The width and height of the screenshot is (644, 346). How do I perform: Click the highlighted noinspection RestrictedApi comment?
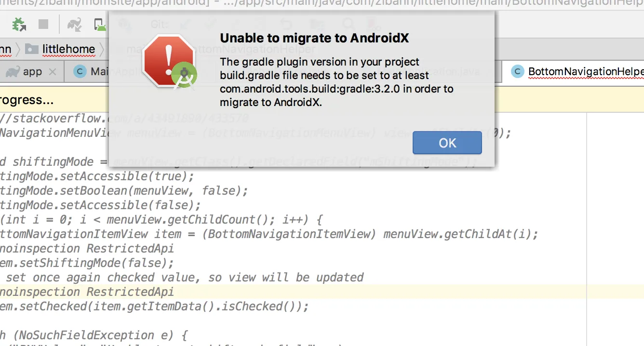(x=87, y=292)
